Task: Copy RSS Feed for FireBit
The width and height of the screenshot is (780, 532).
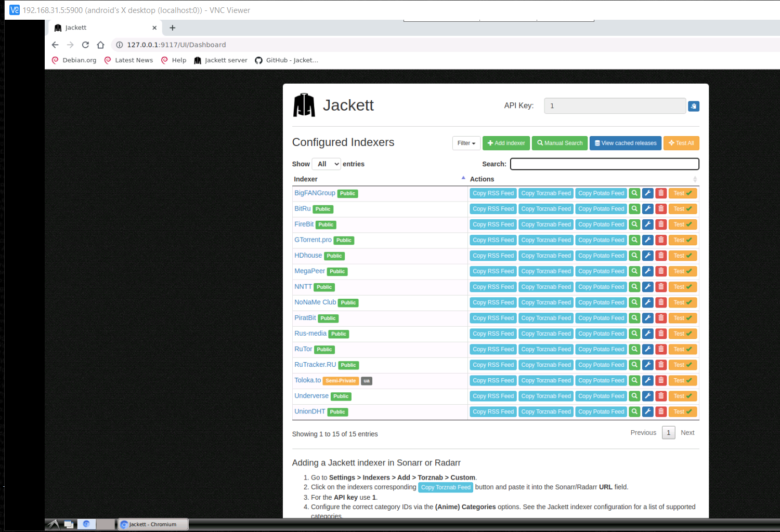Action: click(493, 224)
